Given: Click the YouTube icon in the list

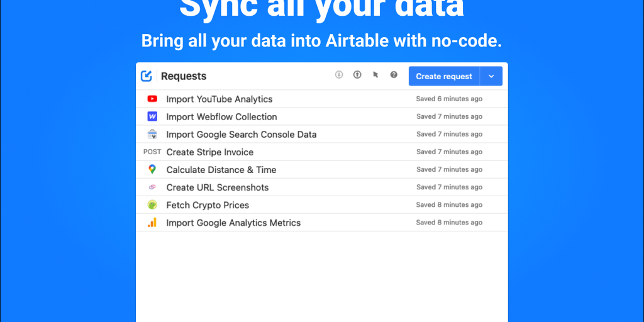Looking at the screenshot, I should coord(152,99).
